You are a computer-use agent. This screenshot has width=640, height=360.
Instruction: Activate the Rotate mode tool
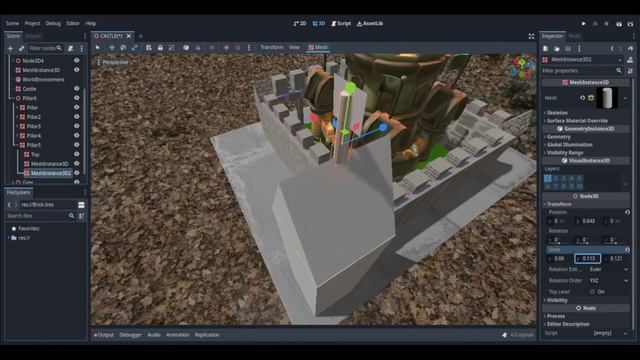pyautogui.click(x=123, y=47)
